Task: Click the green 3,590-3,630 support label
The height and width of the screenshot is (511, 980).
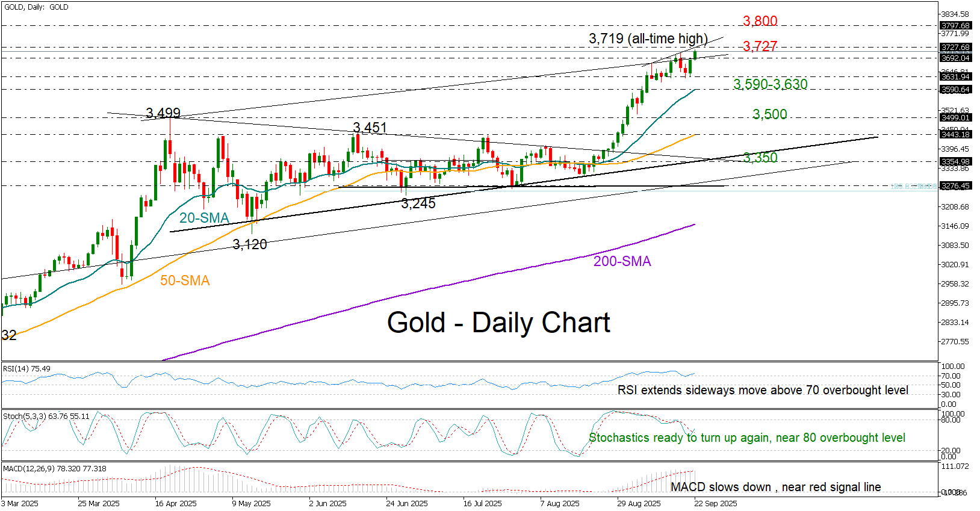Action: [770, 84]
